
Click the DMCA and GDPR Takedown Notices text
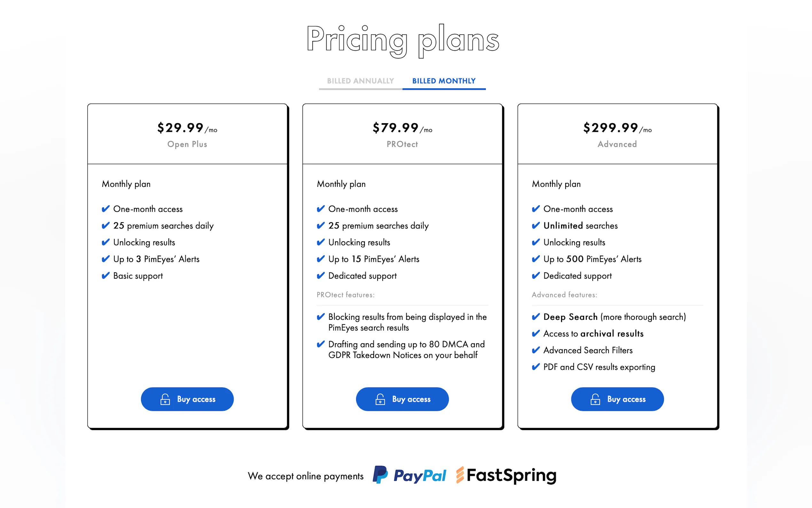[x=406, y=349]
